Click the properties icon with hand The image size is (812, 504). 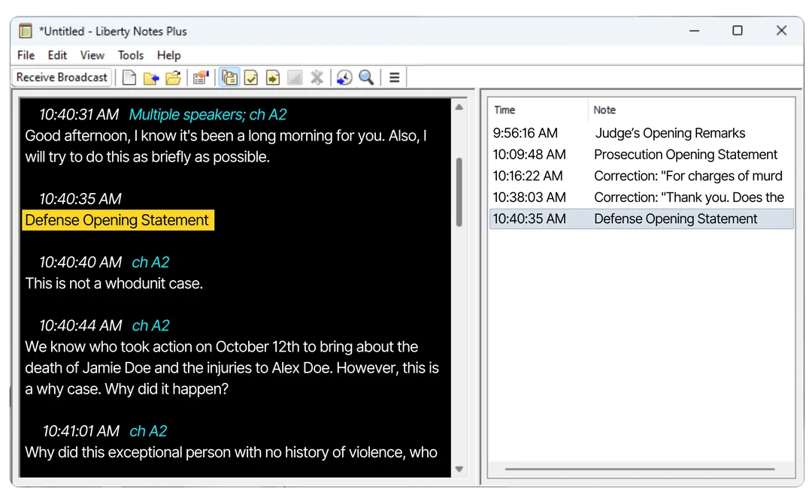click(201, 77)
